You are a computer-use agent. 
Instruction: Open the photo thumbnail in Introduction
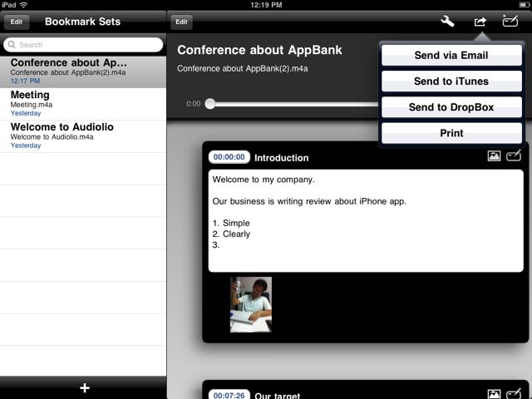pos(251,304)
